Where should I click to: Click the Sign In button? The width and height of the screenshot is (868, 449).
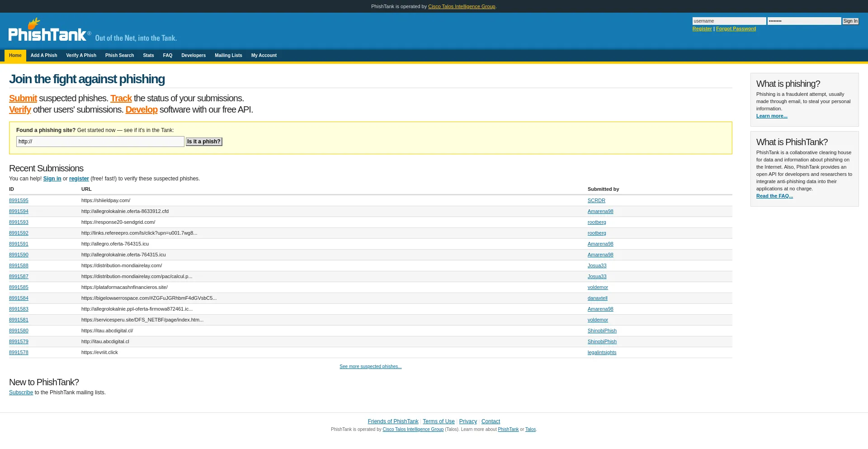coord(850,21)
